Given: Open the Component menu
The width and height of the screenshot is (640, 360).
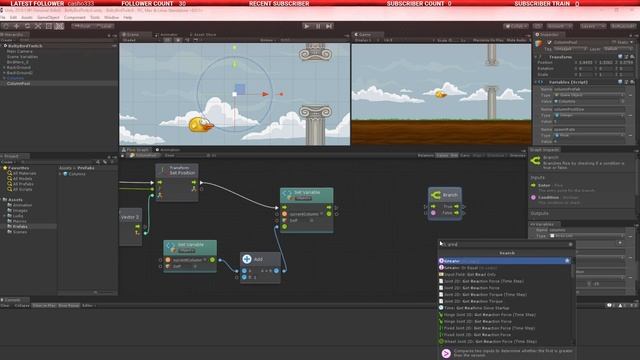Looking at the screenshot, I should [75, 18].
